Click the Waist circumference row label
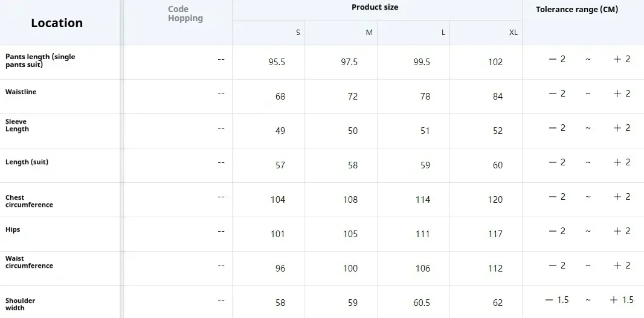The image size is (644, 318). click(x=29, y=262)
